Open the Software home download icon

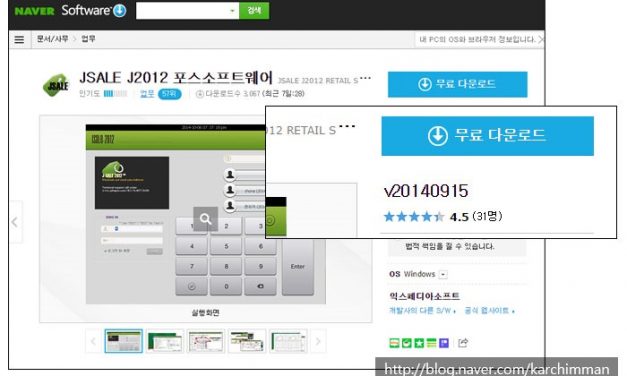pyautogui.click(x=120, y=10)
